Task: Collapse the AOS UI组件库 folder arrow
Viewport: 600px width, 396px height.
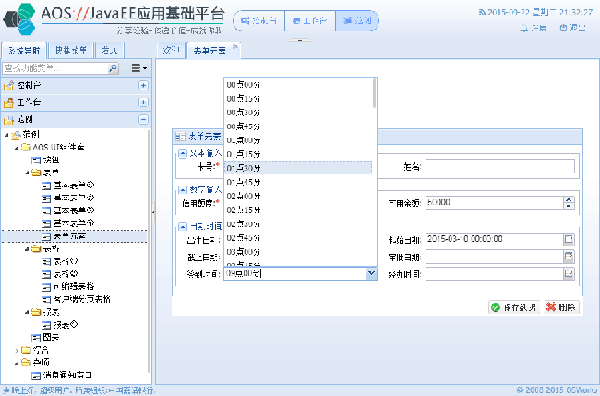Action: tap(16, 148)
